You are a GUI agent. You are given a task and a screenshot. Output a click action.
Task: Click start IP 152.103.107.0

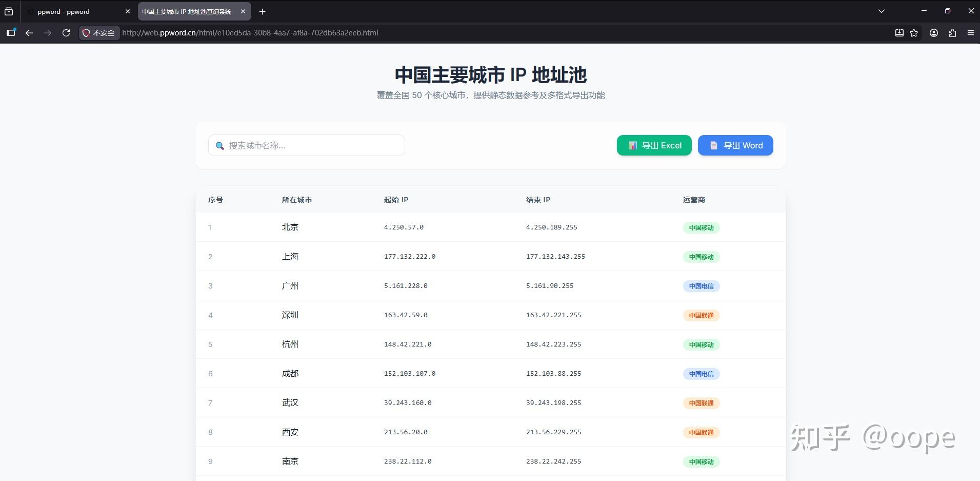[410, 373]
